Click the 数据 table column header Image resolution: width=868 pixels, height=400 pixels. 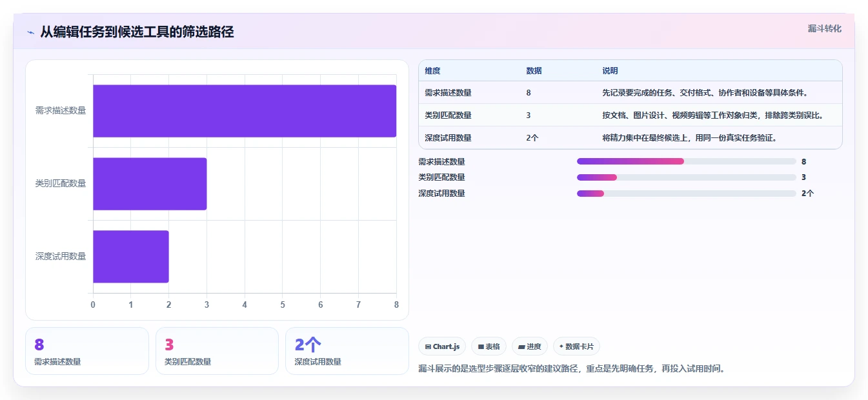pos(534,71)
